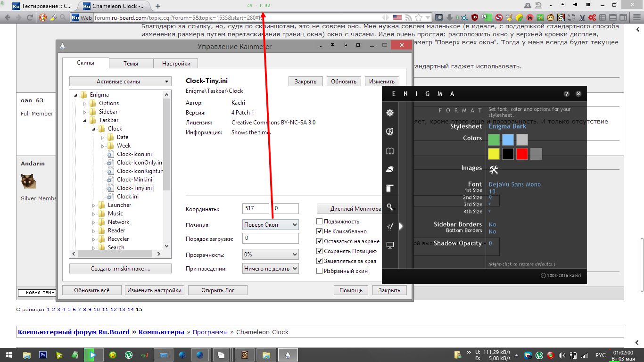Collapse the Enigma tree folder
The width and height of the screenshot is (644, 362).
pos(76,95)
